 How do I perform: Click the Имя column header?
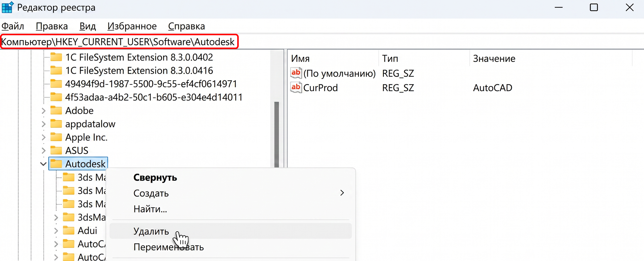pyautogui.click(x=333, y=58)
